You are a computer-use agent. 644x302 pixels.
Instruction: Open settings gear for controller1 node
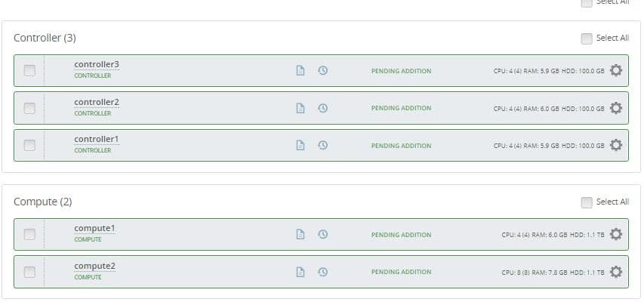pyautogui.click(x=616, y=145)
